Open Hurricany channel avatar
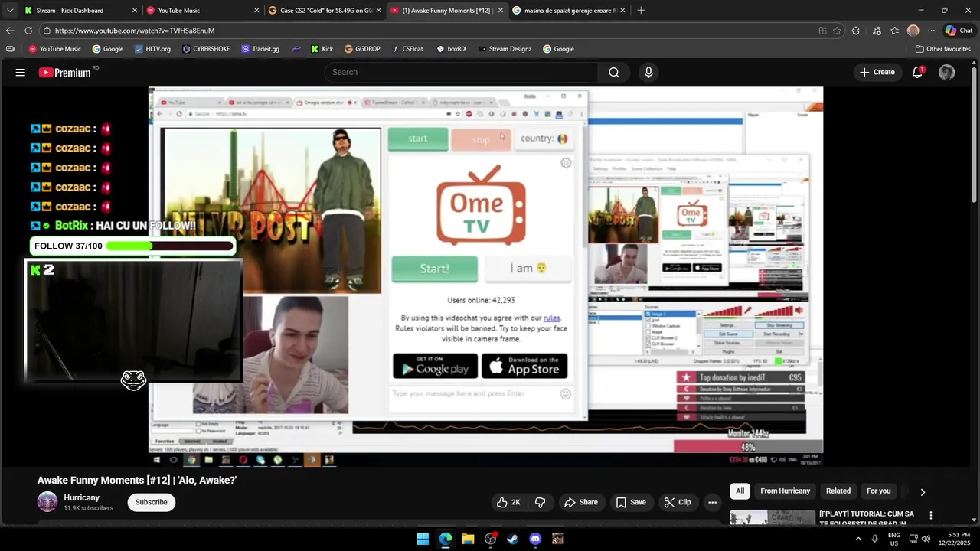 point(47,502)
